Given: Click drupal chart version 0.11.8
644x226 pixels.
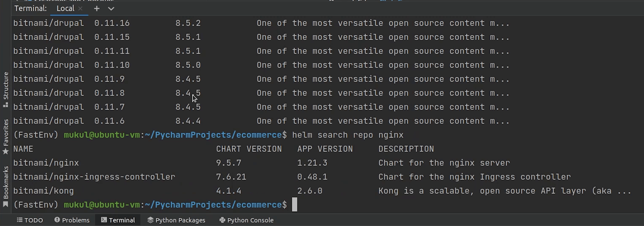Looking at the screenshot, I should (109, 93).
